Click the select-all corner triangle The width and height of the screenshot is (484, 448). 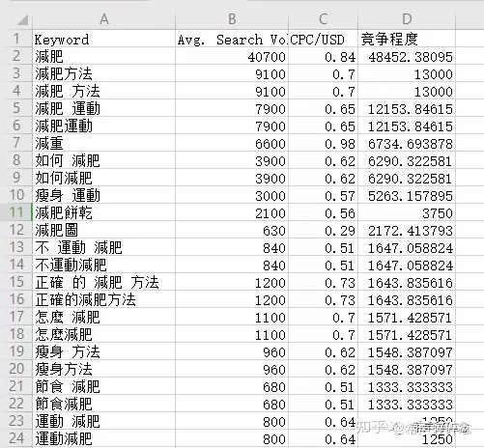[x=23, y=20]
